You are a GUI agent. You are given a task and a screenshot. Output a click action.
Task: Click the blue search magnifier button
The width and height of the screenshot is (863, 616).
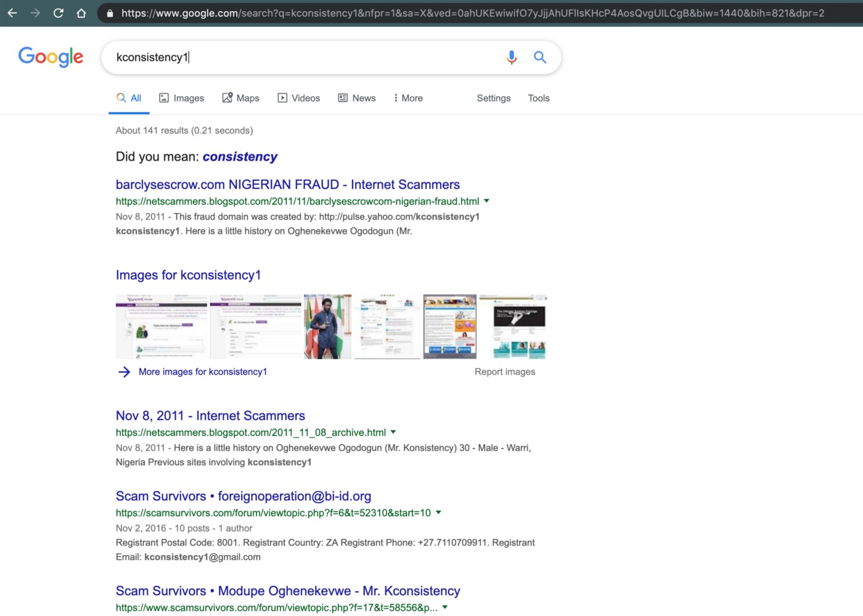pos(540,57)
